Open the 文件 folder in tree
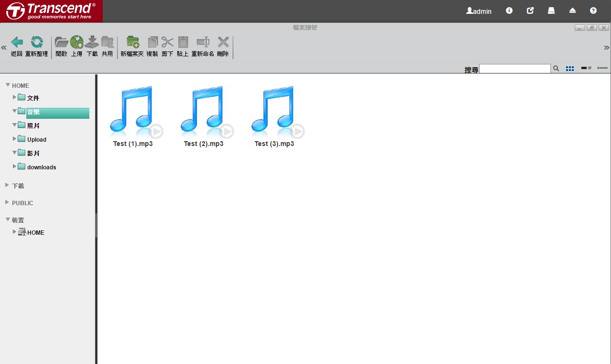611x364 pixels. point(33,98)
